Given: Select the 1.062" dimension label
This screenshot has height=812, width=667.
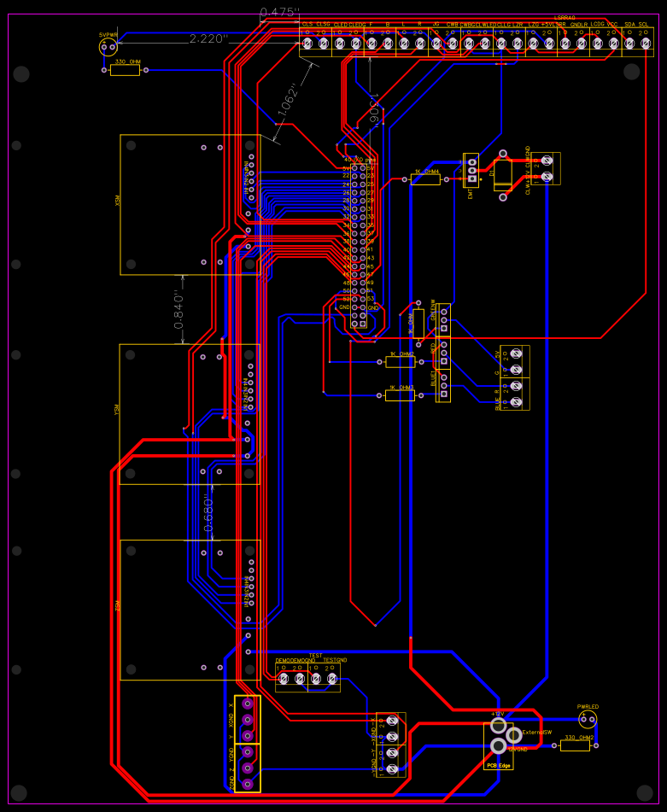Looking at the screenshot, I should click(289, 98).
